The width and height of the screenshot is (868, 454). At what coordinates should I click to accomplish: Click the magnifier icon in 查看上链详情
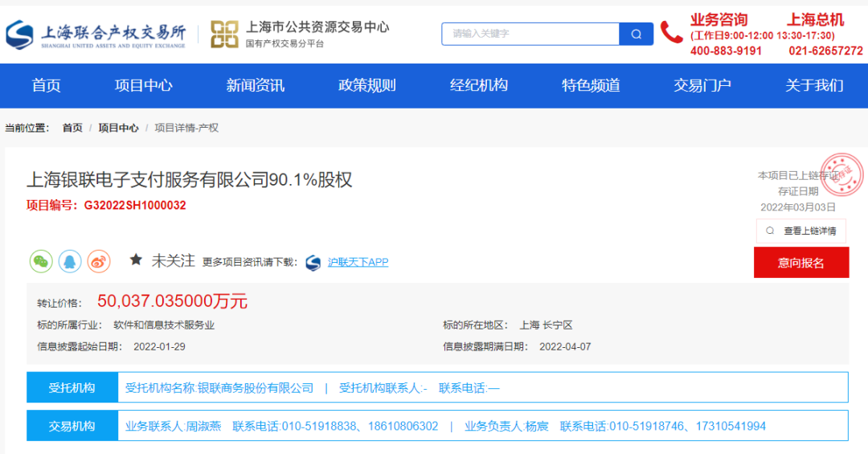(770, 231)
